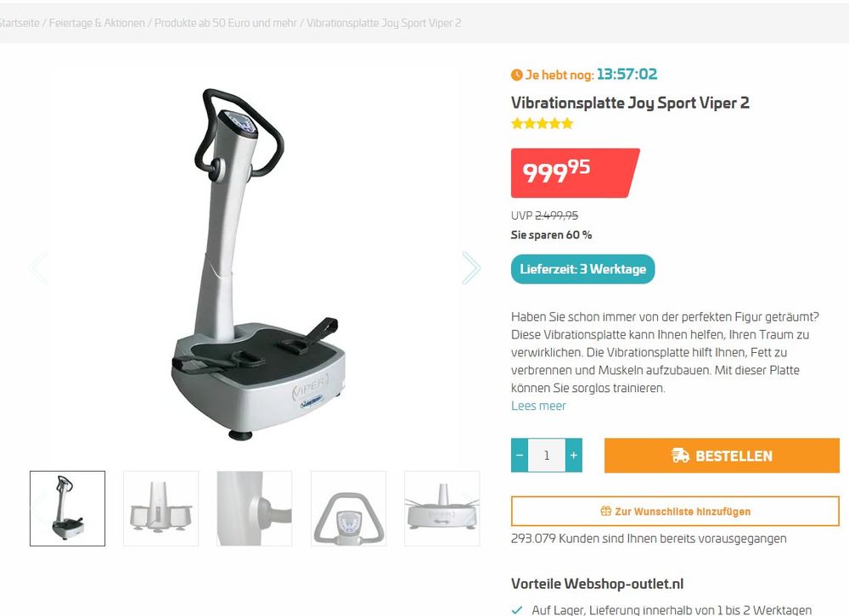
Task: Add item via Zur Wunschliste hinzufügen
Action: coord(675,511)
